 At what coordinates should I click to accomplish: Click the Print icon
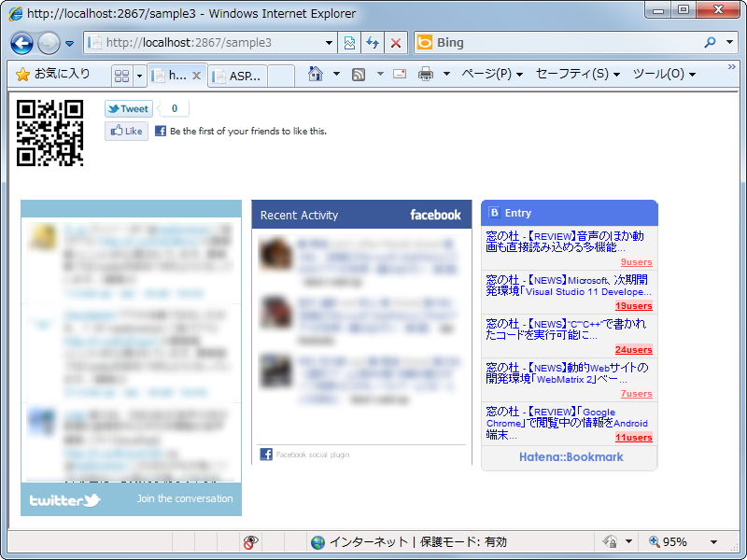tap(426, 74)
